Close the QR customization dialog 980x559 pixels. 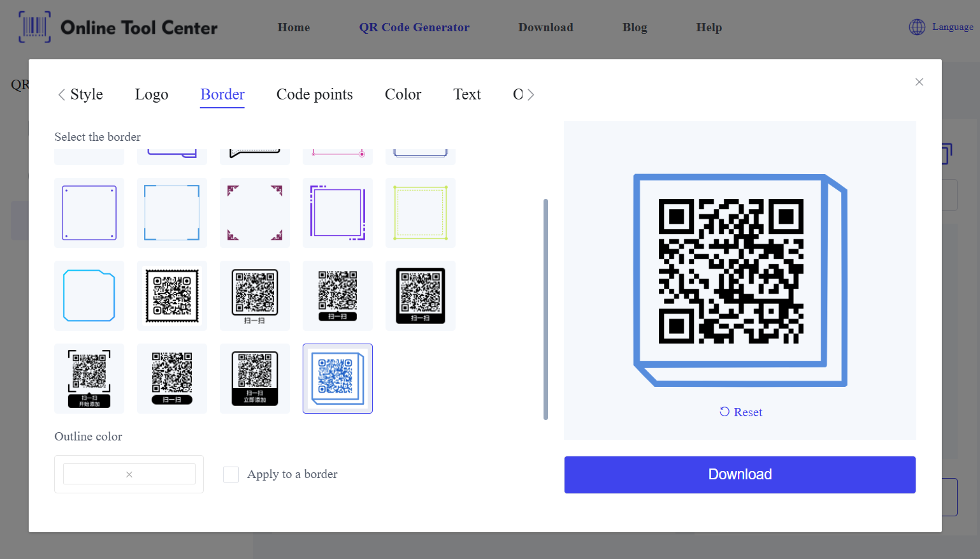tap(919, 82)
